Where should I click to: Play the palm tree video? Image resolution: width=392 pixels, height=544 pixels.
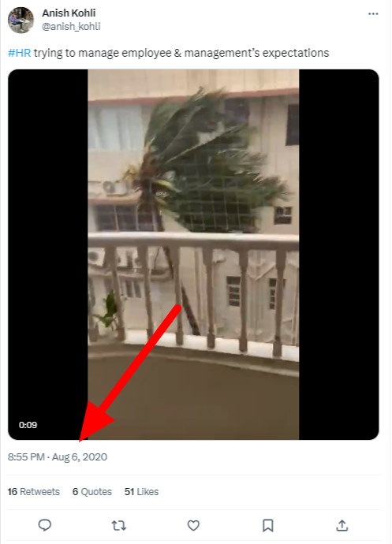click(x=193, y=255)
